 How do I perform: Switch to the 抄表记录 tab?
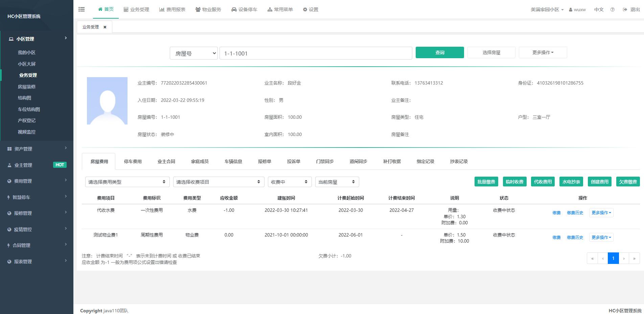pos(459,161)
